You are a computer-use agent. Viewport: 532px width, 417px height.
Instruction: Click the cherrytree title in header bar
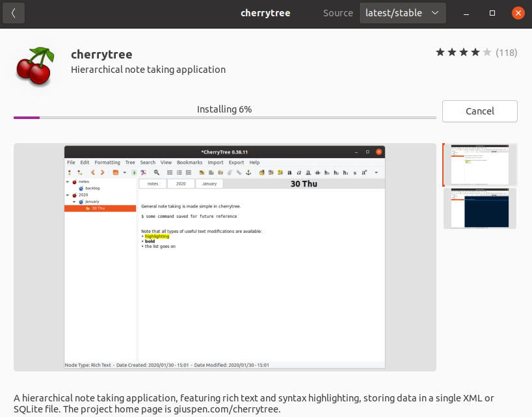(265, 13)
